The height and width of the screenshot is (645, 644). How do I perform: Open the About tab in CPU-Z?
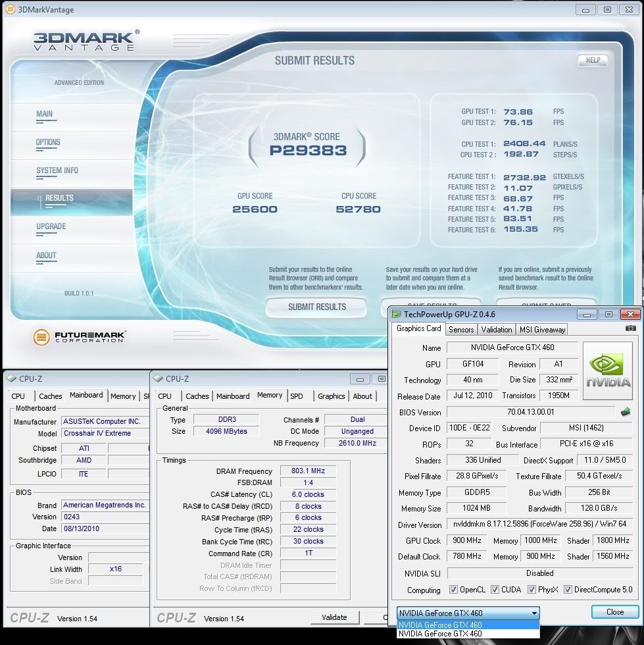[x=362, y=396]
